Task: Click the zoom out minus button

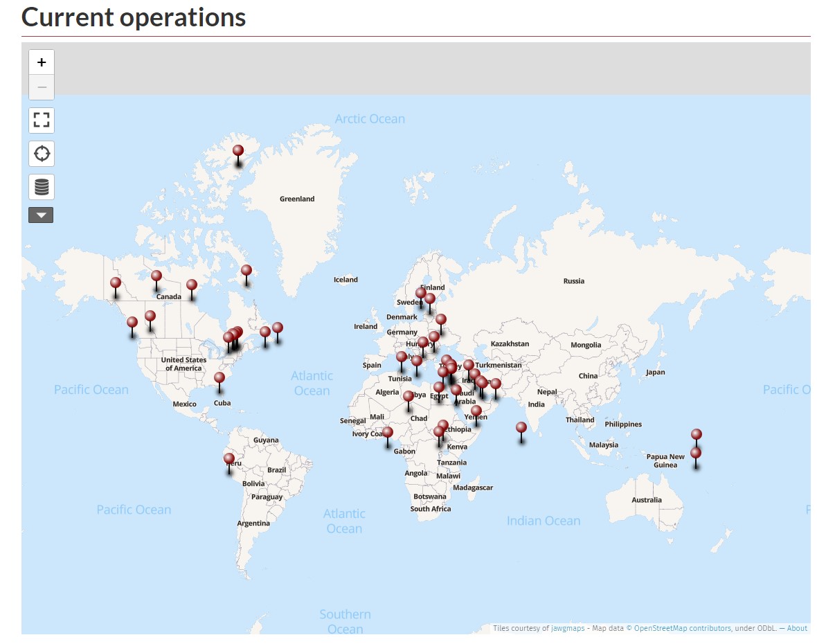Action: click(x=42, y=87)
